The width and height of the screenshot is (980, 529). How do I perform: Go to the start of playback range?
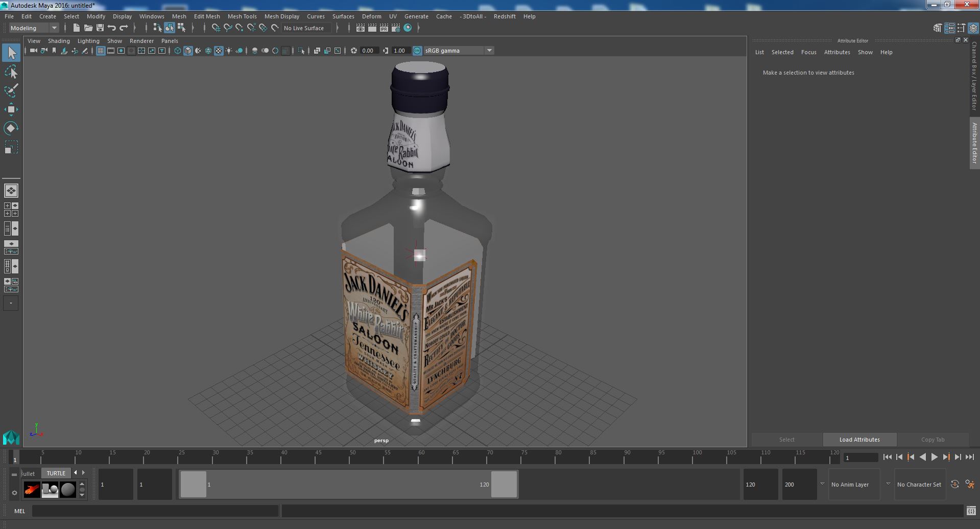887,457
